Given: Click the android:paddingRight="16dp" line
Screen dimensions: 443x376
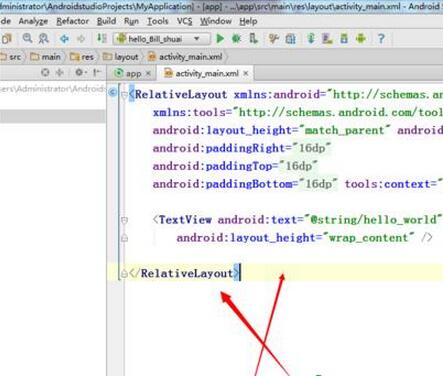Looking at the screenshot, I should coord(242,148).
